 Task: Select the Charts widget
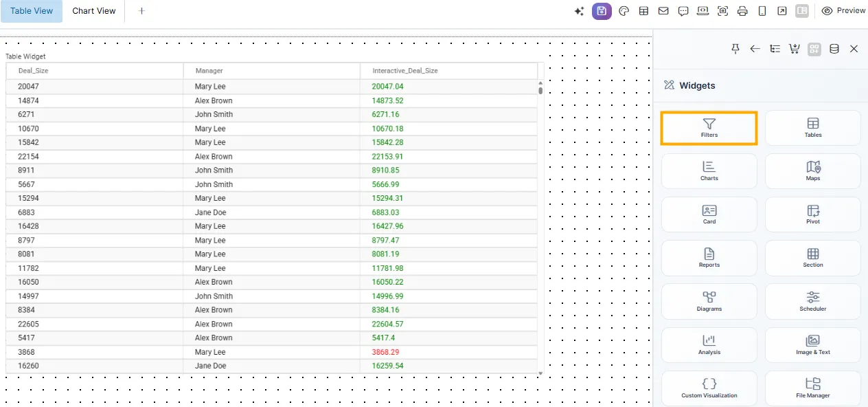tap(709, 170)
